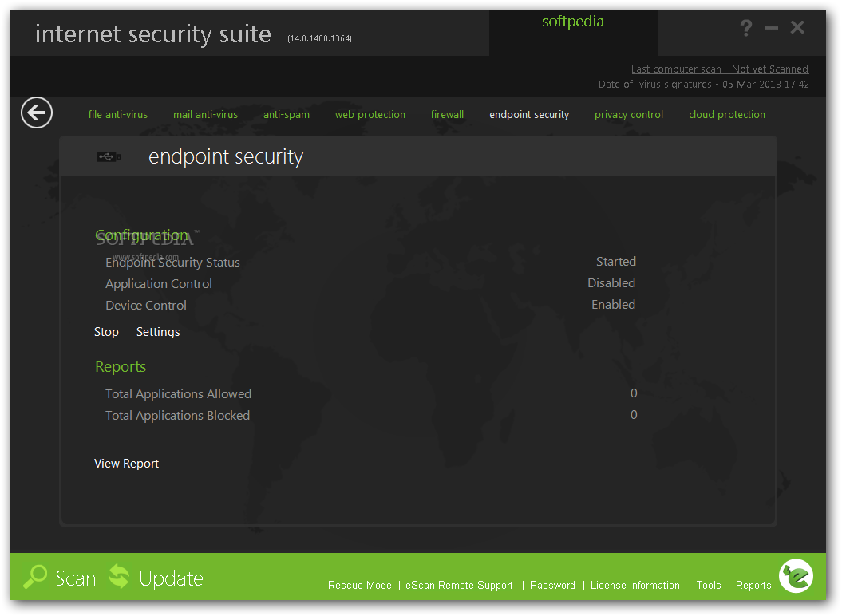
Task: Click internet security suite title
Action: pos(153,34)
